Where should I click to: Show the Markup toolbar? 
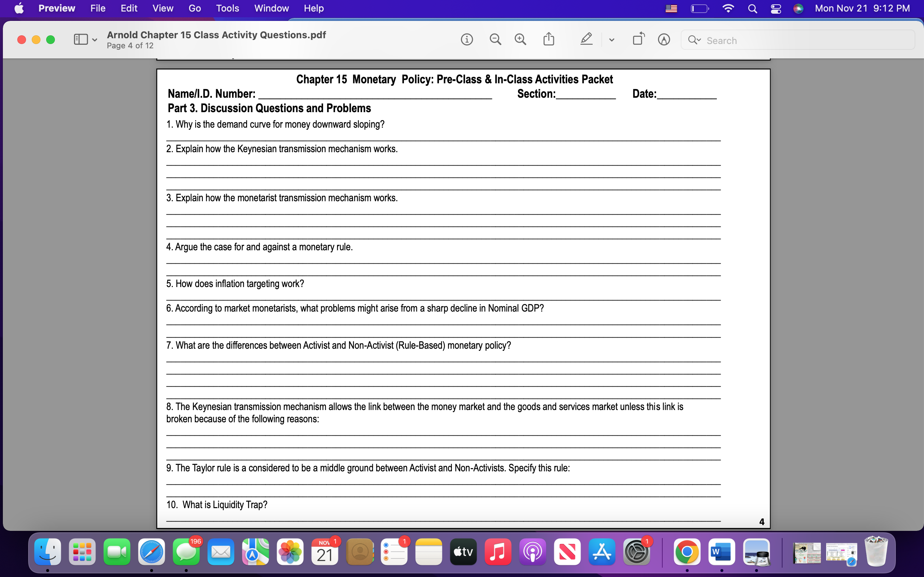point(664,40)
